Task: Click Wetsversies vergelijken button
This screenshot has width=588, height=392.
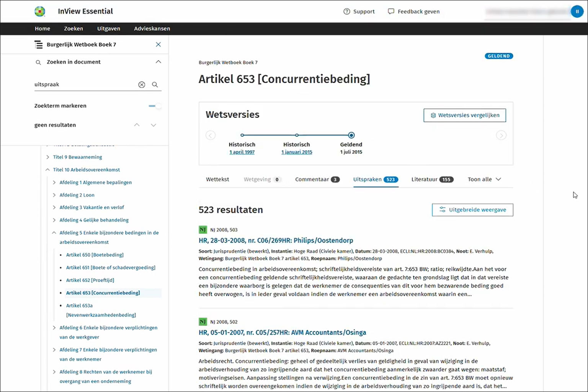Action: tap(465, 115)
